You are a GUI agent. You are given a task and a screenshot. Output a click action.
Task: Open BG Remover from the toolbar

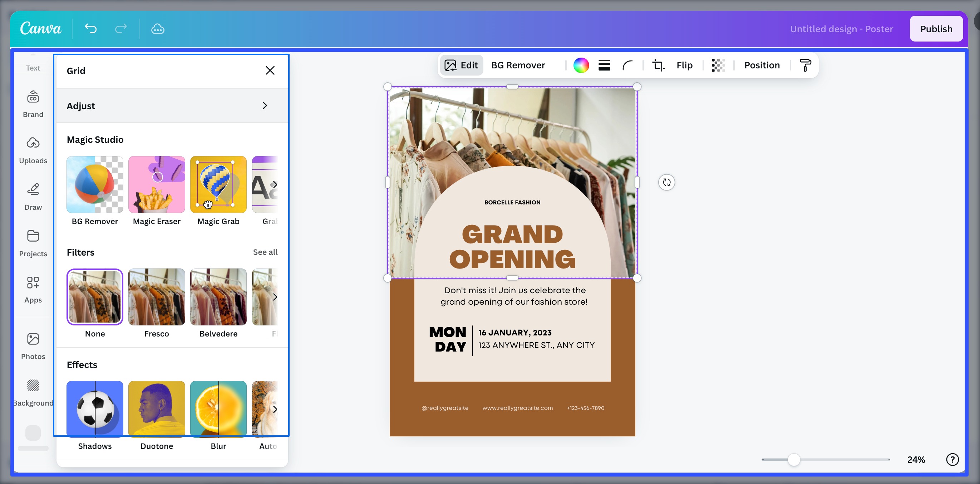point(518,65)
